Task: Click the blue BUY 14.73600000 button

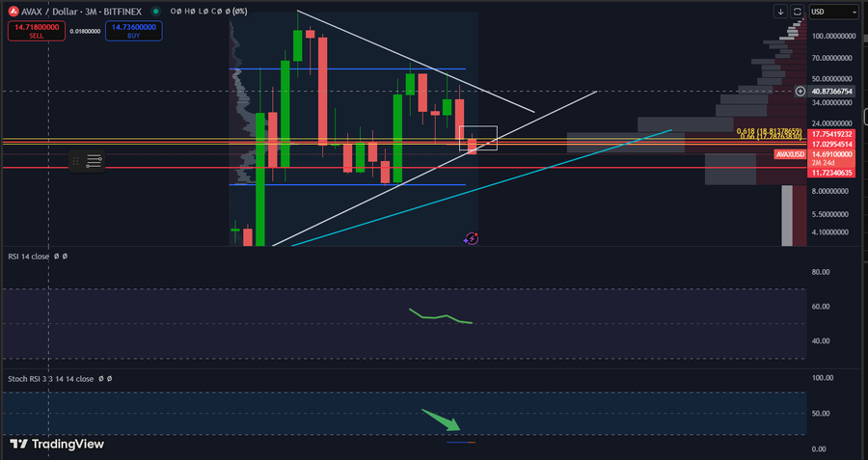Action: point(133,31)
